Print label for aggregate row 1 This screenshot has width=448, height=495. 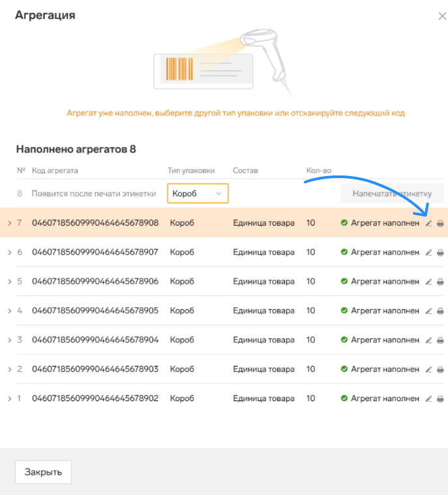pyautogui.click(x=440, y=399)
